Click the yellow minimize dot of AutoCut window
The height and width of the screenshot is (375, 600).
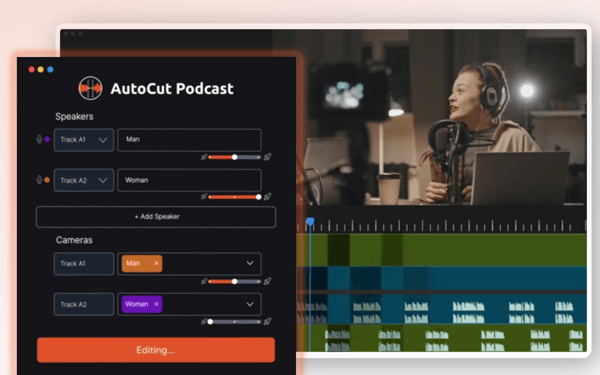(41, 69)
